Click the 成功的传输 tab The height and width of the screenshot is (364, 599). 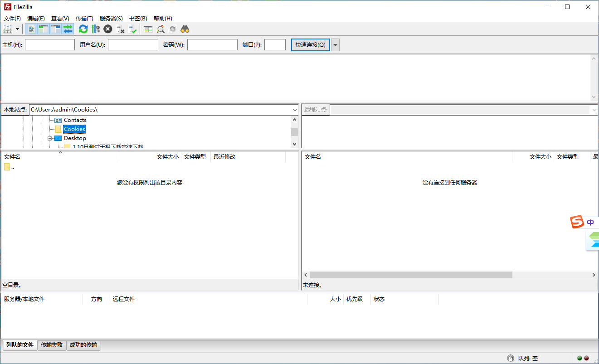tap(83, 345)
